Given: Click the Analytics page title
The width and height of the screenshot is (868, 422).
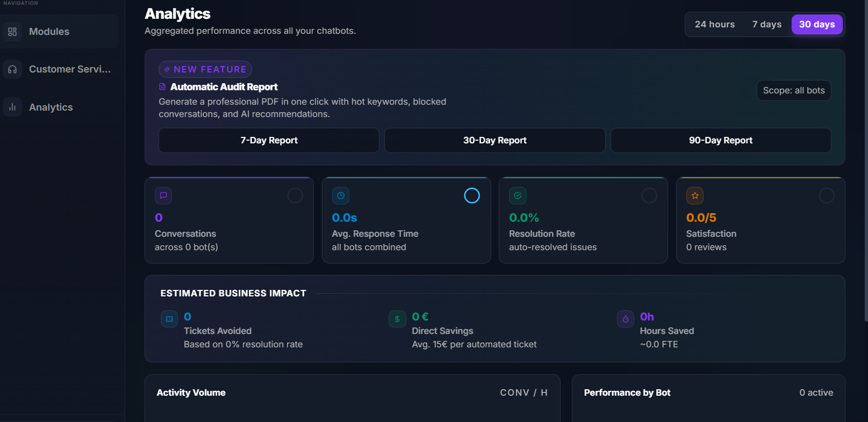Looking at the screenshot, I should 177,13.
